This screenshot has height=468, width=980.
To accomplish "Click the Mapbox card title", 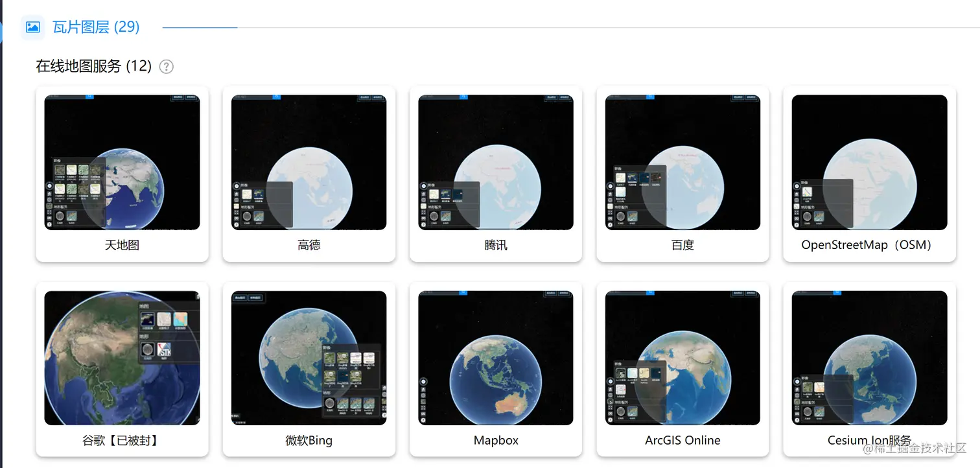I will click(x=496, y=441).
